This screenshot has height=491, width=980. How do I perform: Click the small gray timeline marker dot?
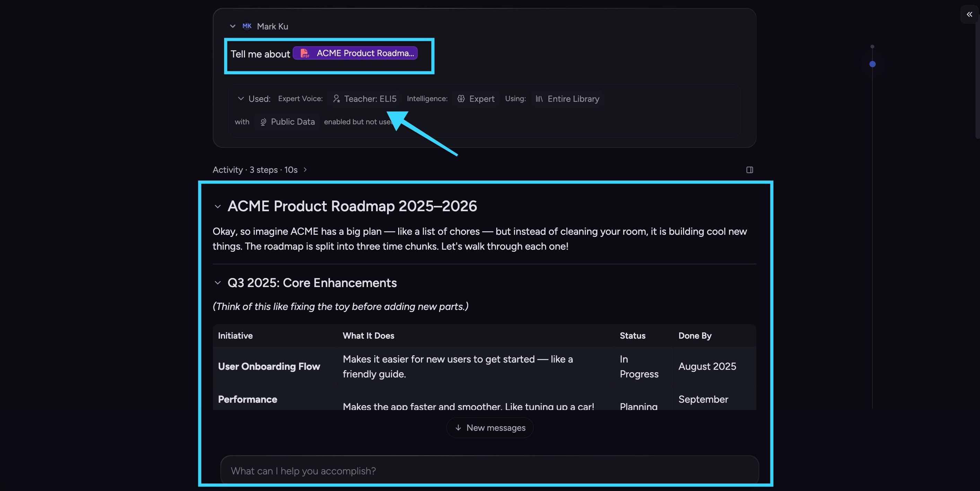872,47
